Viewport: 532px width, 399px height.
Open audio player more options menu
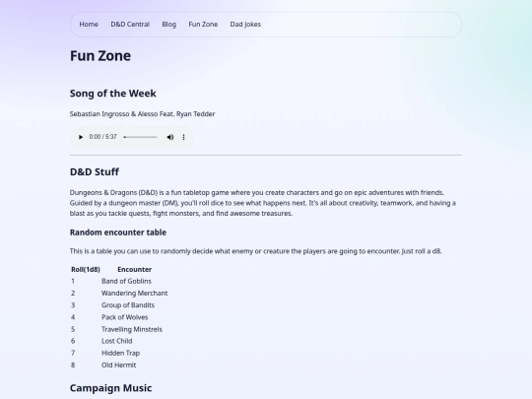point(184,137)
